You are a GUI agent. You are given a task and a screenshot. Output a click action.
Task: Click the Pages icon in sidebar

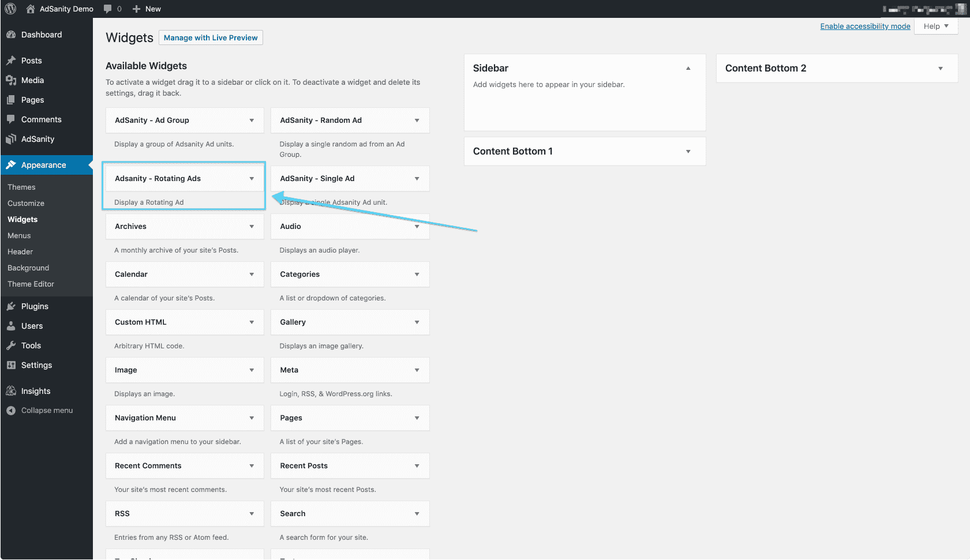click(x=11, y=100)
